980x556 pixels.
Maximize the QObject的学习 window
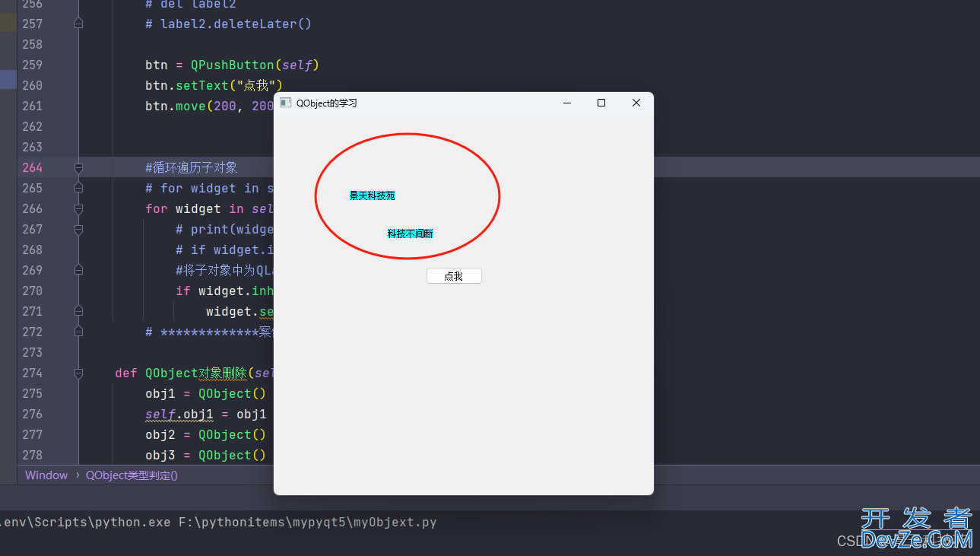[x=601, y=103]
